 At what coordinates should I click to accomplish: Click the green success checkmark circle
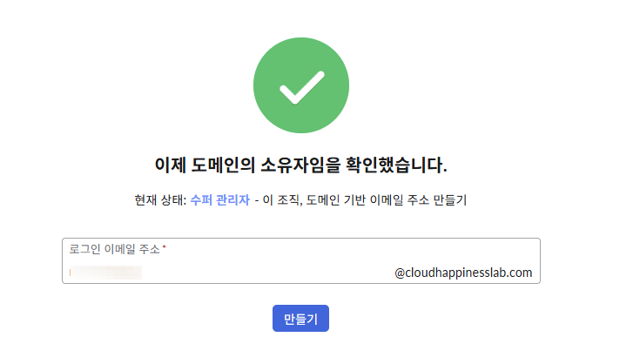pyautogui.click(x=301, y=85)
